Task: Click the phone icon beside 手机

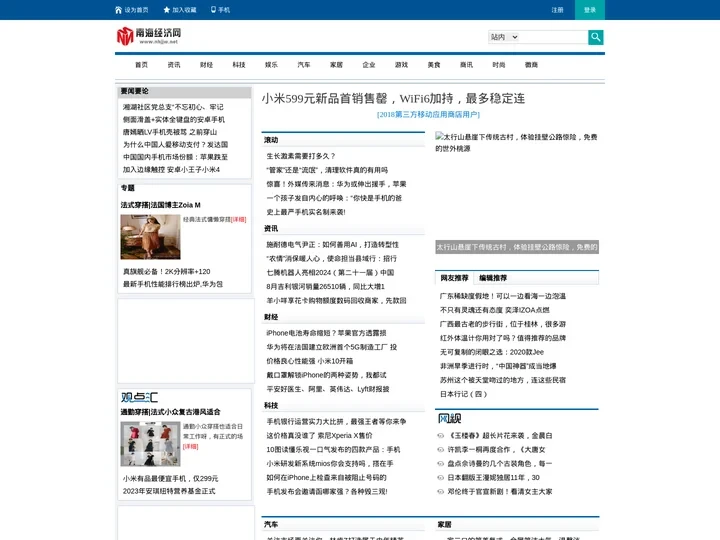Action: click(213, 10)
